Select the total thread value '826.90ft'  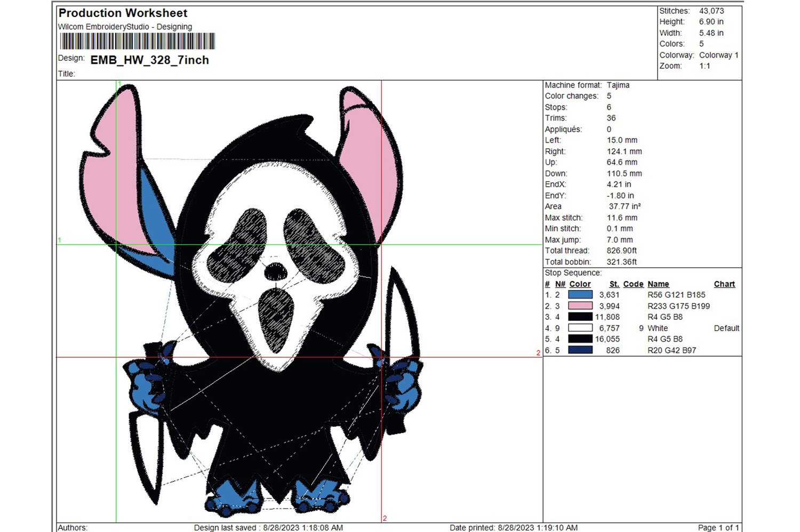pos(622,251)
